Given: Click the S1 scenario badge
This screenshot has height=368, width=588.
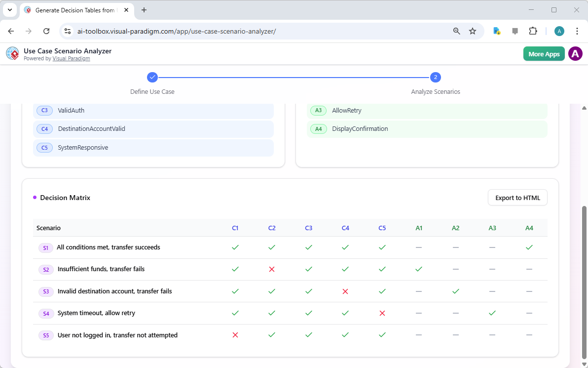Looking at the screenshot, I should click(x=46, y=247).
